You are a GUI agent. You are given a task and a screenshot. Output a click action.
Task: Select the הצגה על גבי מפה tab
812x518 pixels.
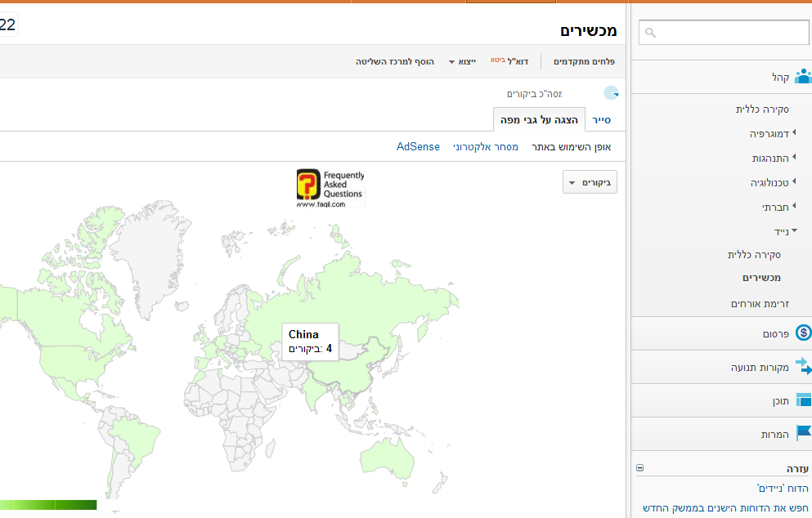point(540,121)
